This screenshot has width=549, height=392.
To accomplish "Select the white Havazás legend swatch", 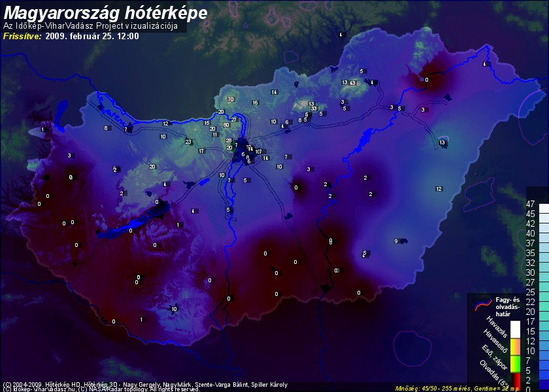I will pyautogui.click(x=515, y=329).
